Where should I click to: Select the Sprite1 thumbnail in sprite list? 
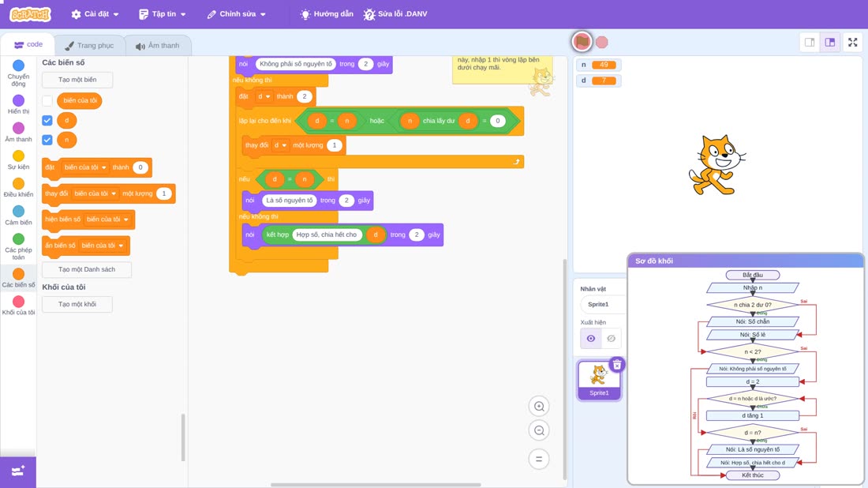[x=598, y=380]
